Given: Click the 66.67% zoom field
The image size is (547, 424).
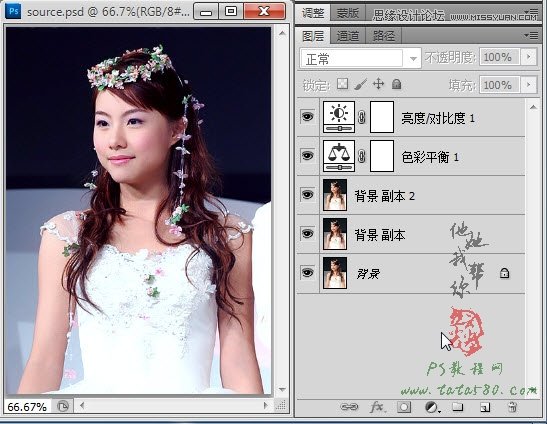Looking at the screenshot, I should pyautogui.click(x=27, y=407).
